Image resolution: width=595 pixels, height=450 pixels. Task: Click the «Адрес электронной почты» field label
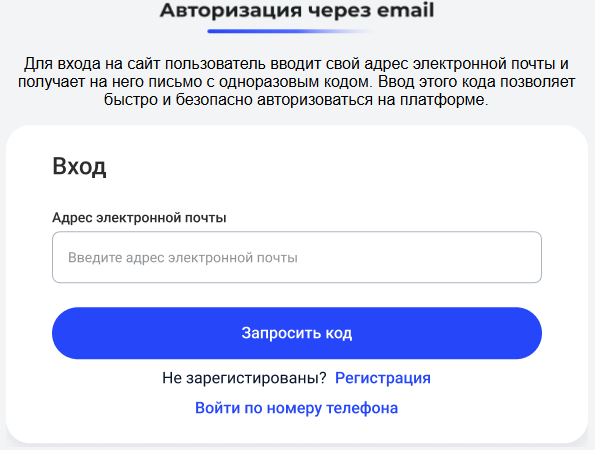tap(139, 217)
